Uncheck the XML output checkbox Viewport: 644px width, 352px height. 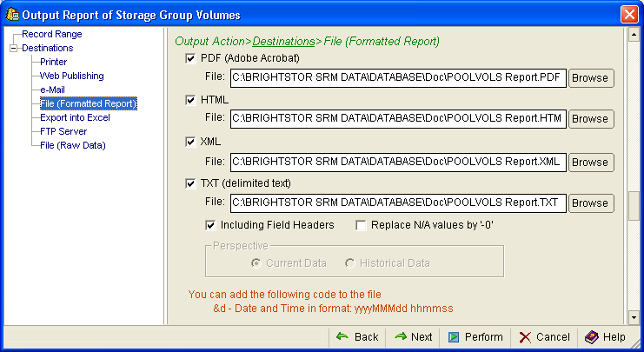tap(190, 142)
